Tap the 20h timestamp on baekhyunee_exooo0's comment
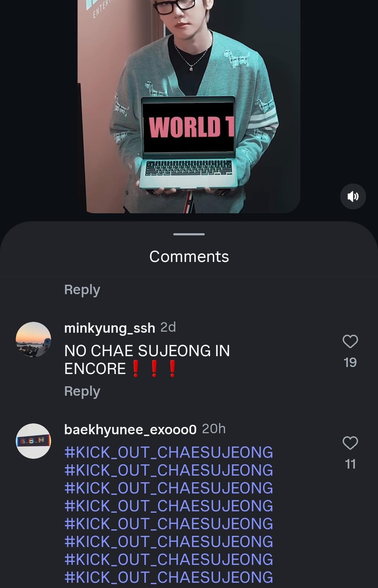 [214, 429]
